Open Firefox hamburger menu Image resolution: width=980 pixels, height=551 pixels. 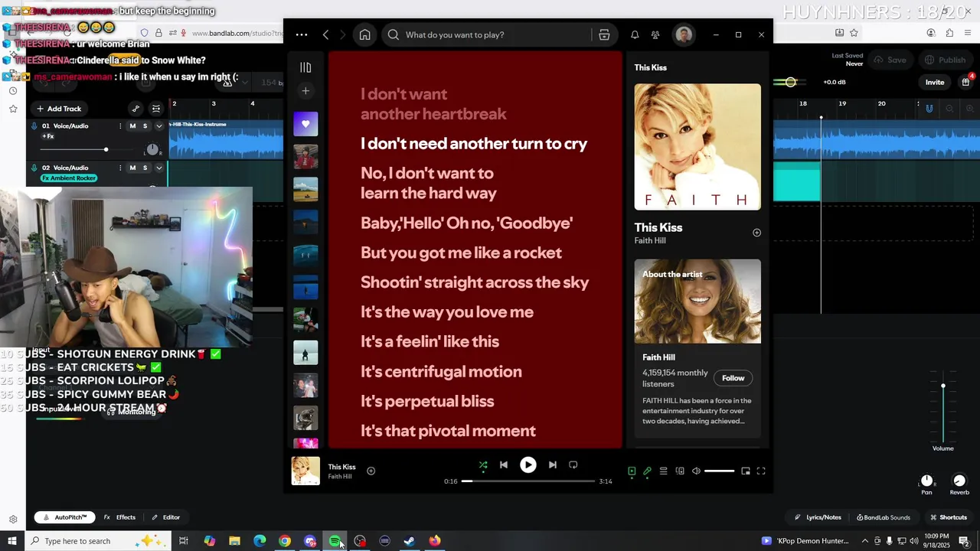969,33
